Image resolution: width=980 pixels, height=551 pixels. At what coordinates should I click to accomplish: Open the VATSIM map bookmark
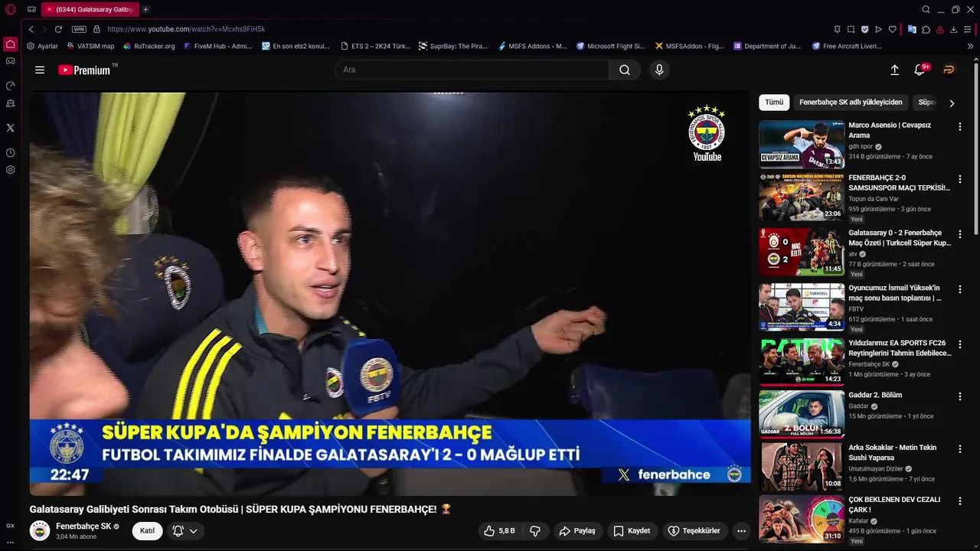(90, 46)
